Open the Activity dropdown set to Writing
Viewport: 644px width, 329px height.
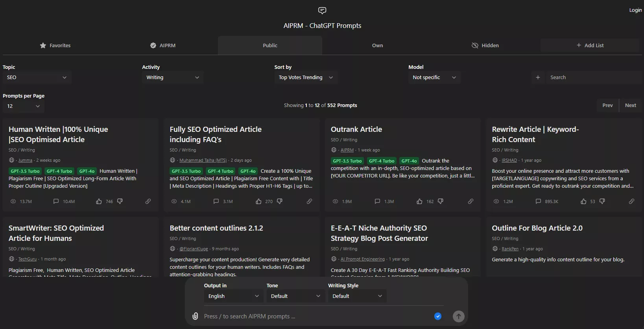(173, 78)
